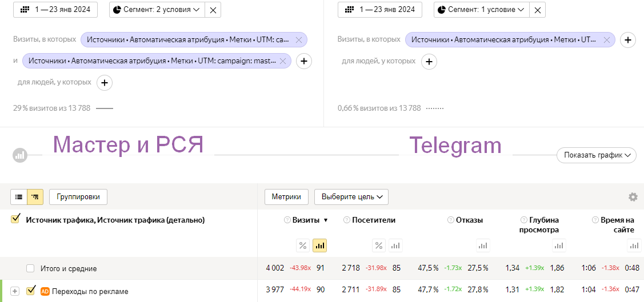Click the round chart icon left of Мастер и РСЯ
The image size is (644, 302).
click(x=19, y=155)
